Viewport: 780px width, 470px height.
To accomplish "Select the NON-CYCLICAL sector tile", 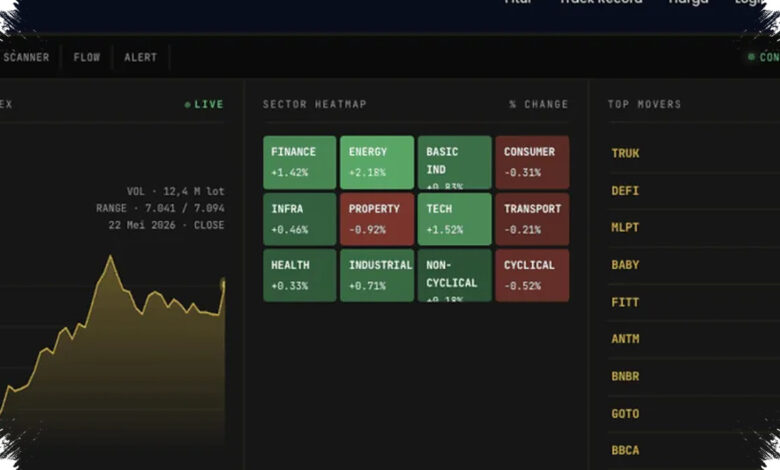I will coord(455,276).
